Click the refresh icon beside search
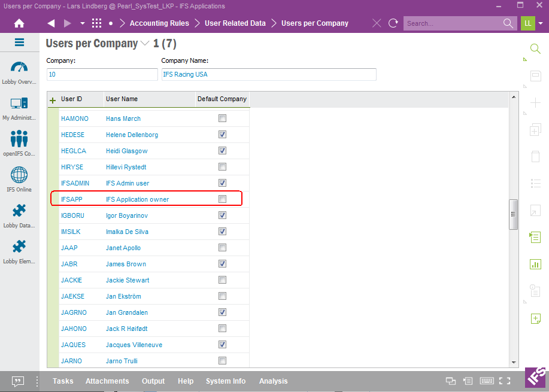 pos(393,23)
